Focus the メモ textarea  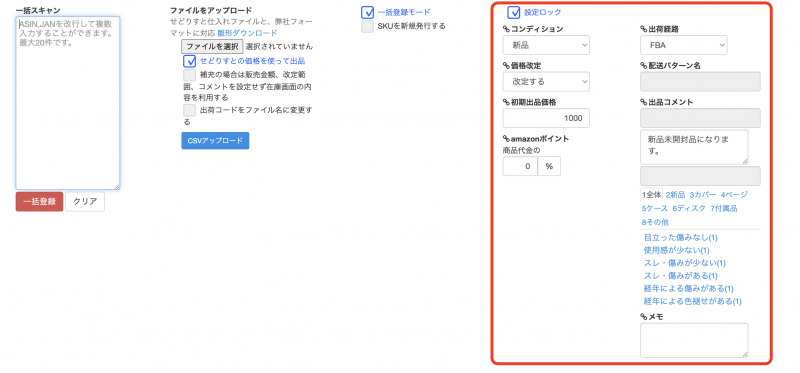[x=694, y=340]
